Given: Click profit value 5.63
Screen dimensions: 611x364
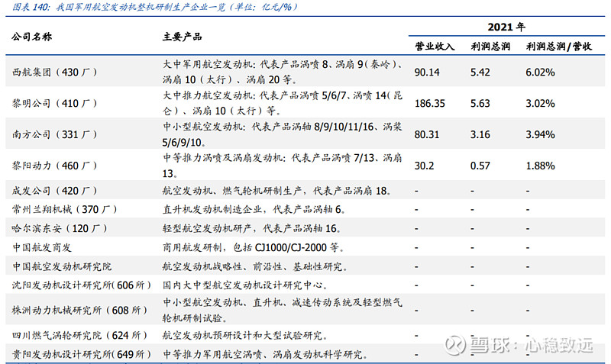Looking at the screenshot, I should (x=480, y=104).
